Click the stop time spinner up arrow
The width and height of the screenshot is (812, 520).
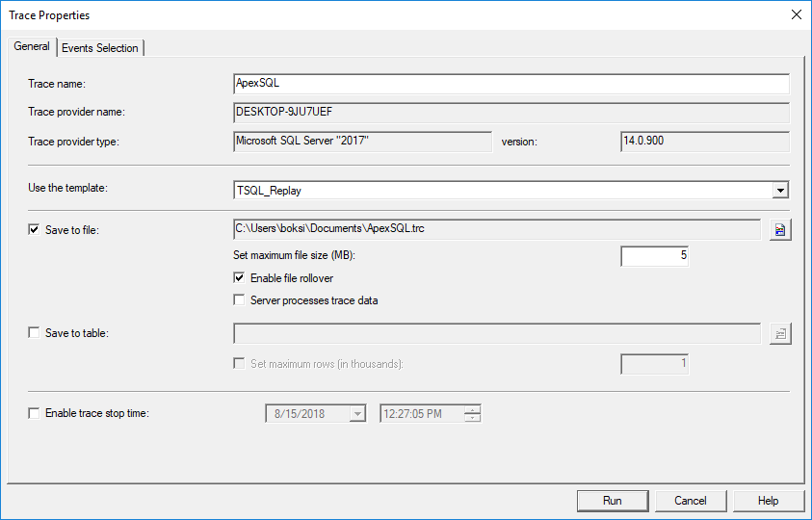pyautogui.click(x=472, y=409)
